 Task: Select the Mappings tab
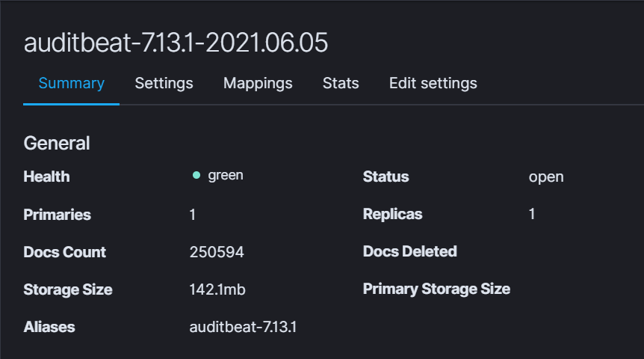coord(258,83)
